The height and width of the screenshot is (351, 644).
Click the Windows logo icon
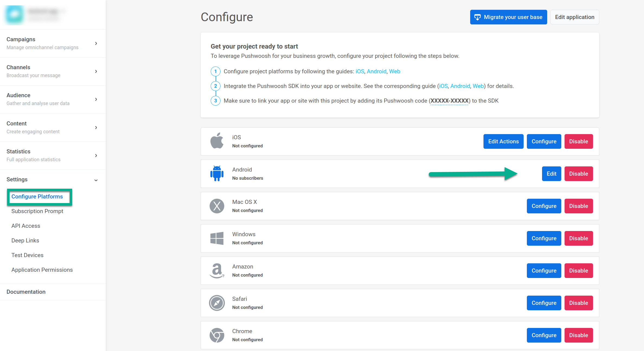click(217, 238)
